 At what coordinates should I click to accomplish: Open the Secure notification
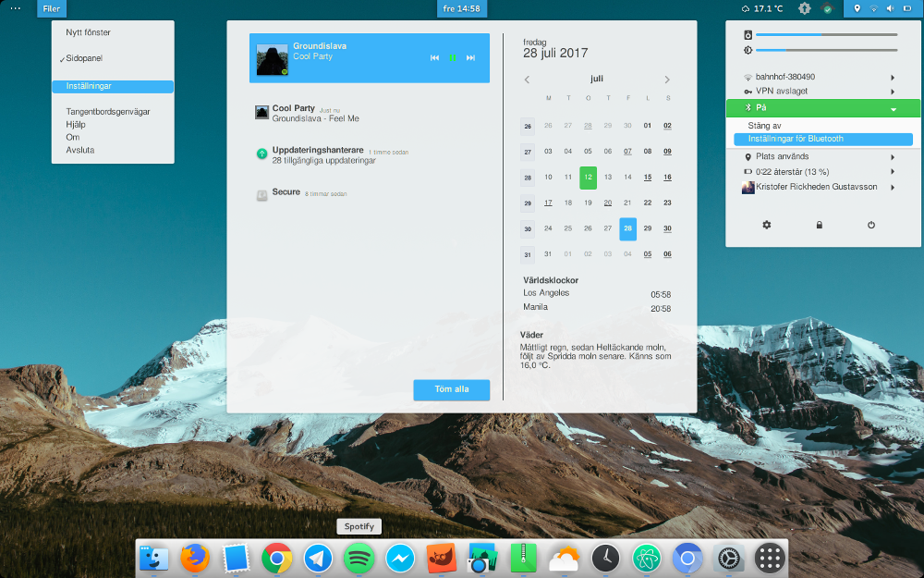(370, 194)
